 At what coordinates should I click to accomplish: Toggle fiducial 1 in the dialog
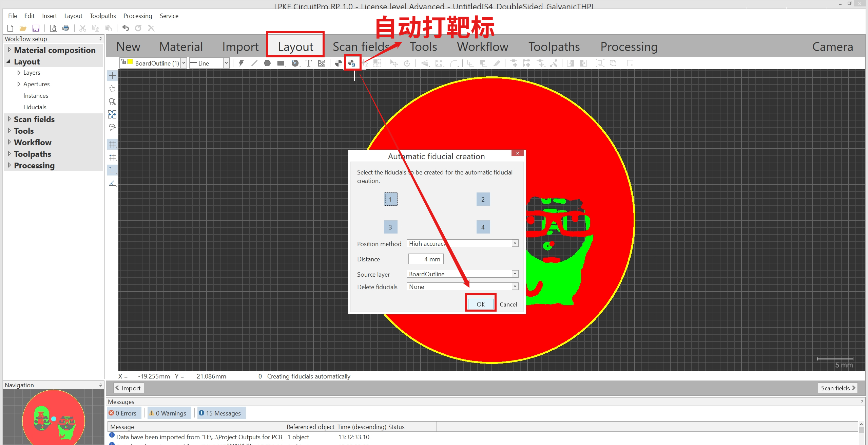pyautogui.click(x=390, y=199)
